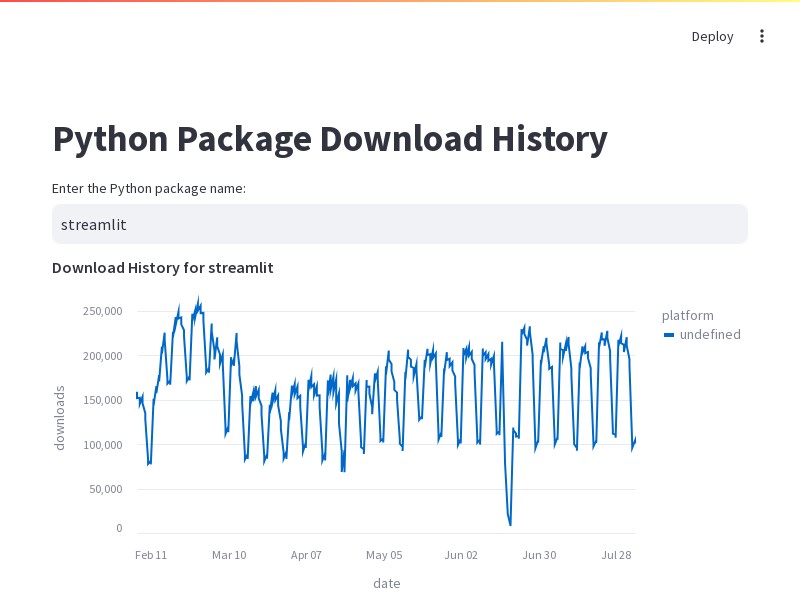This screenshot has height=600, width=800.
Task: Click the Feb 11 date tick
Action: [151, 555]
